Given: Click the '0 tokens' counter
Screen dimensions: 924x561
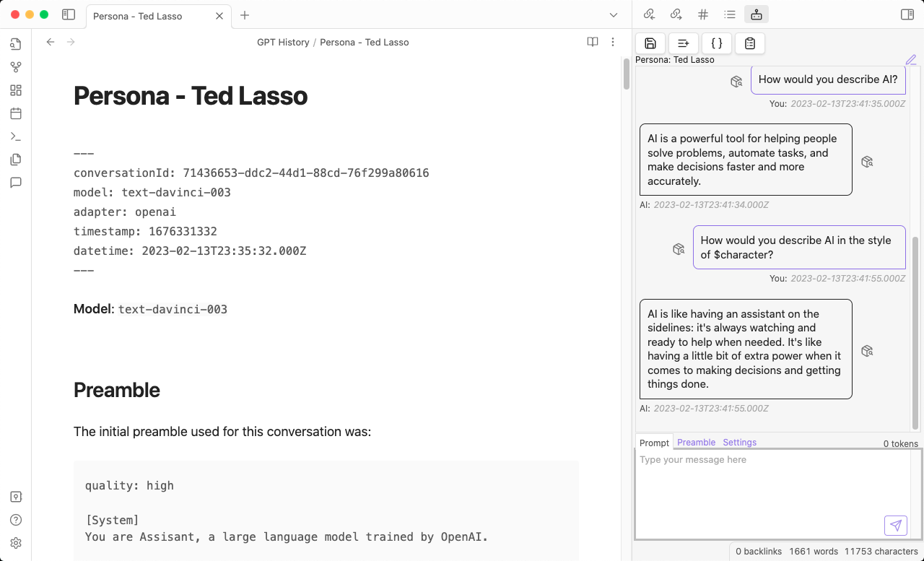Looking at the screenshot, I should 901,444.
